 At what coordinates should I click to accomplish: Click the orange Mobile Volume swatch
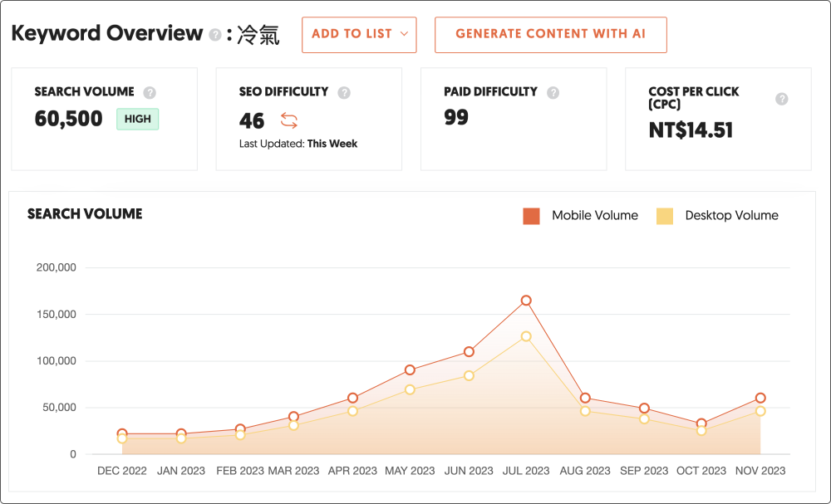pyautogui.click(x=532, y=216)
